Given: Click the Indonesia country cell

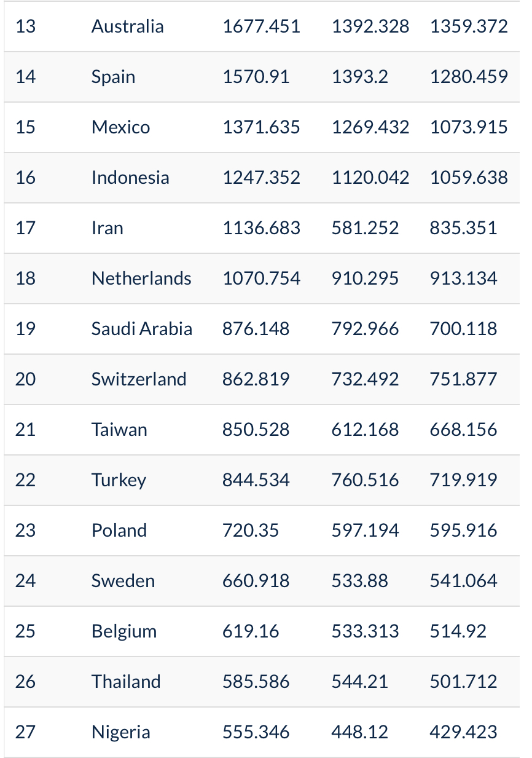Looking at the screenshot, I should (130, 178).
